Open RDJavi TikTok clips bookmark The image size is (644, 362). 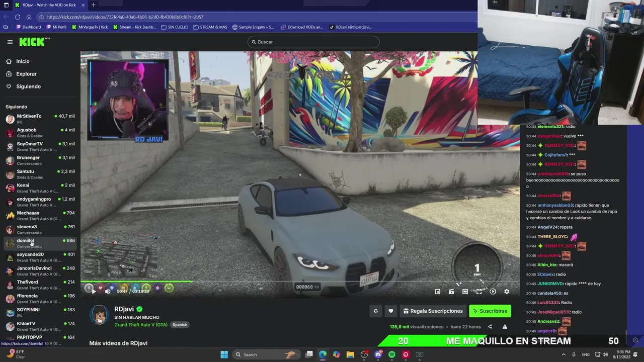click(351, 27)
